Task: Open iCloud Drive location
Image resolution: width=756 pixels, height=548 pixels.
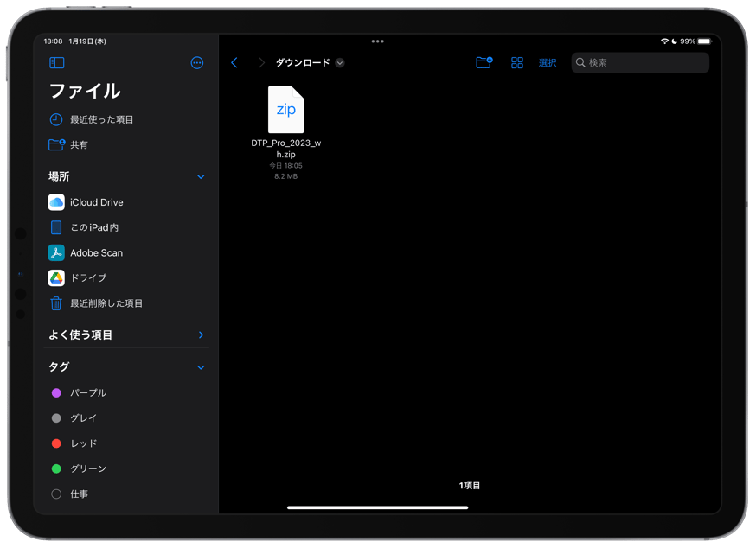Action: [x=126, y=202]
